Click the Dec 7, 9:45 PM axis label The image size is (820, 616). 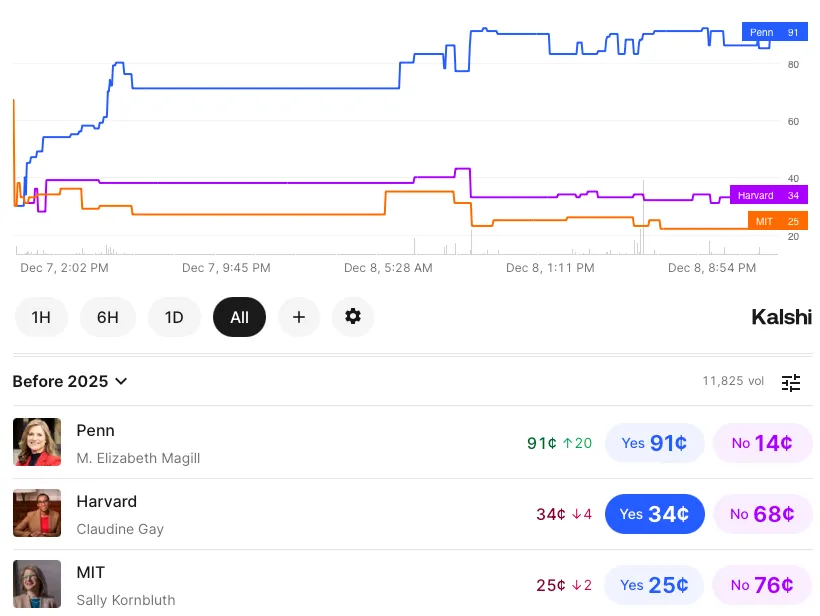click(x=226, y=268)
